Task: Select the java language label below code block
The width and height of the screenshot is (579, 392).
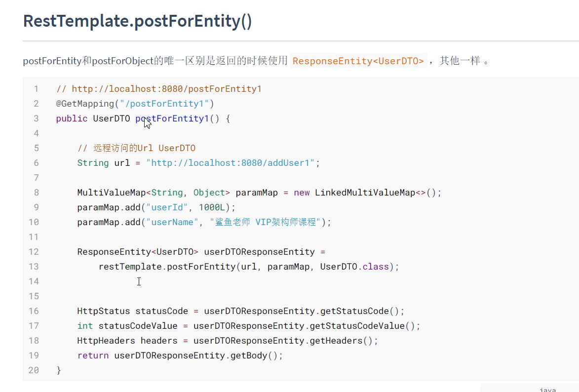Action: point(547,389)
